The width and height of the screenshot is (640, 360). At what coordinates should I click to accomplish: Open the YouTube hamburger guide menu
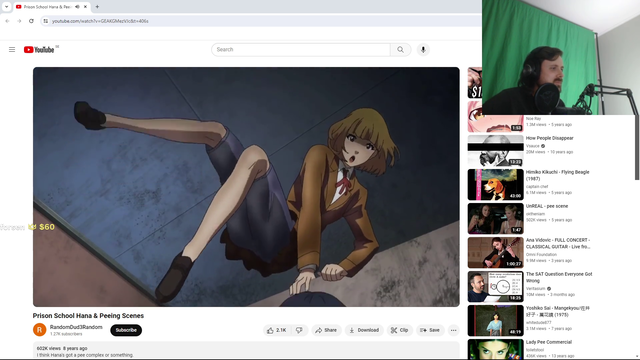12,49
